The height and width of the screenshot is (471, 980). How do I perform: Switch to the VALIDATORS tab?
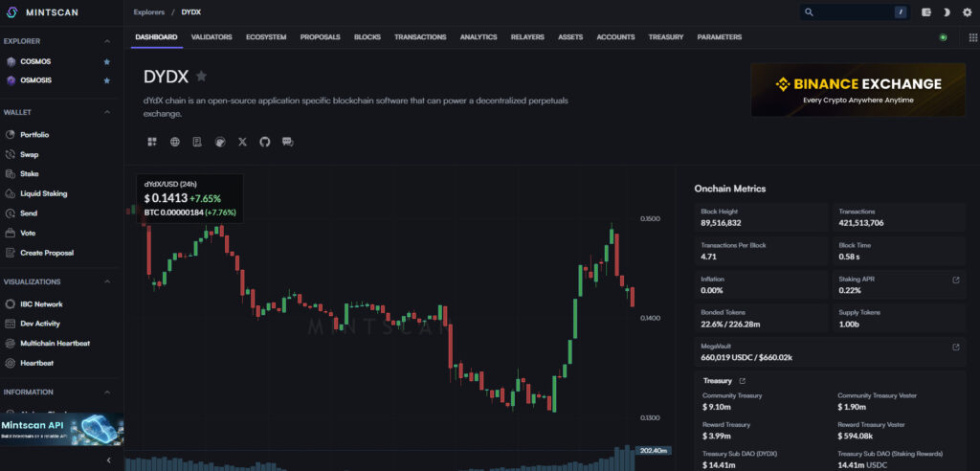point(212,37)
